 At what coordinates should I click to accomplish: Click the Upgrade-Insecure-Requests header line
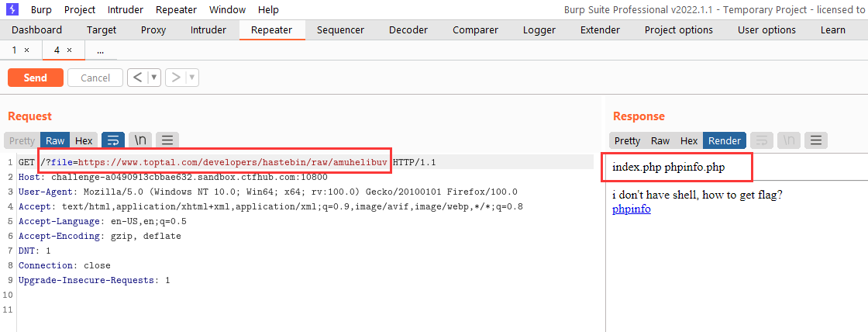pos(94,280)
